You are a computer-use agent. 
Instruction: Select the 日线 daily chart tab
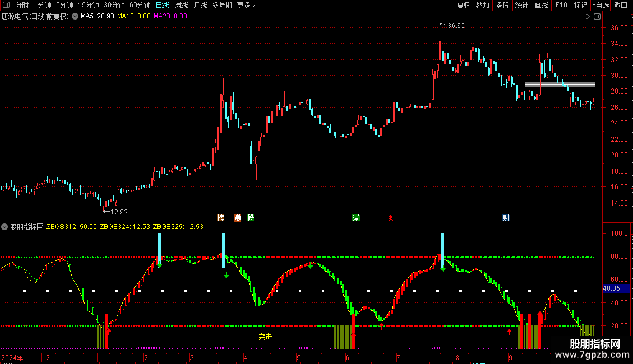[162, 5]
